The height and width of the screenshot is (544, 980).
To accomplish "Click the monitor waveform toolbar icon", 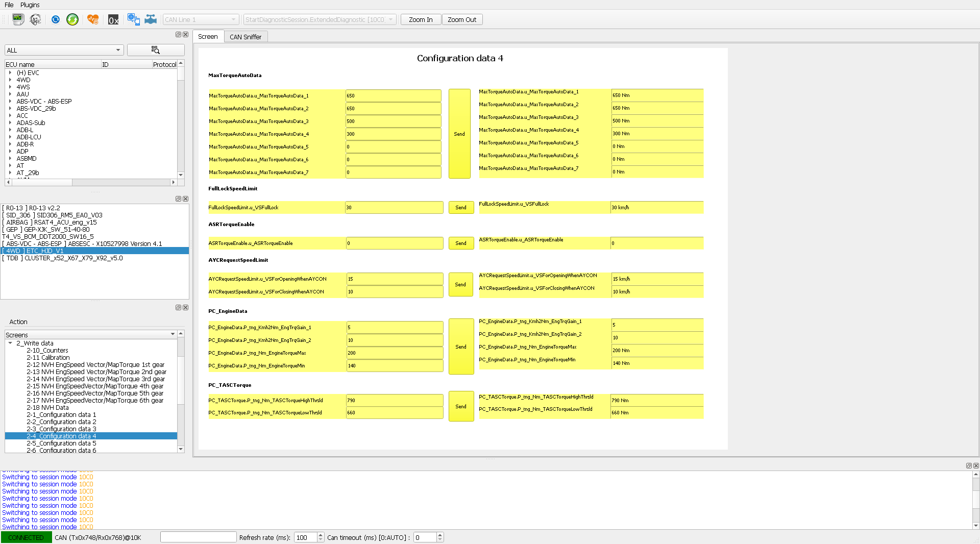I will pos(18,19).
